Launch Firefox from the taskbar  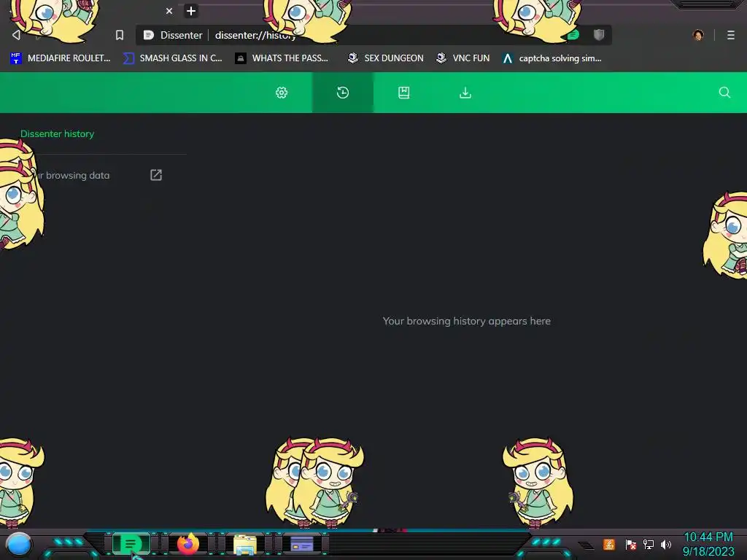[x=188, y=544]
